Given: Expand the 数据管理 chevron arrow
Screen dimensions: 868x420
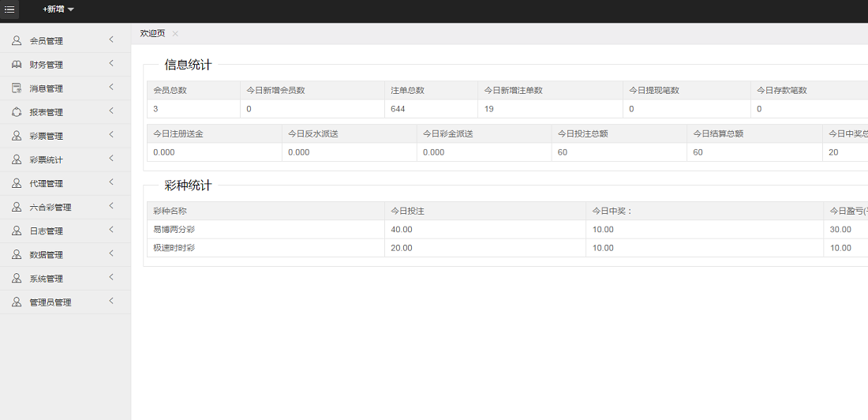Looking at the screenshot, I should (111, 253).
